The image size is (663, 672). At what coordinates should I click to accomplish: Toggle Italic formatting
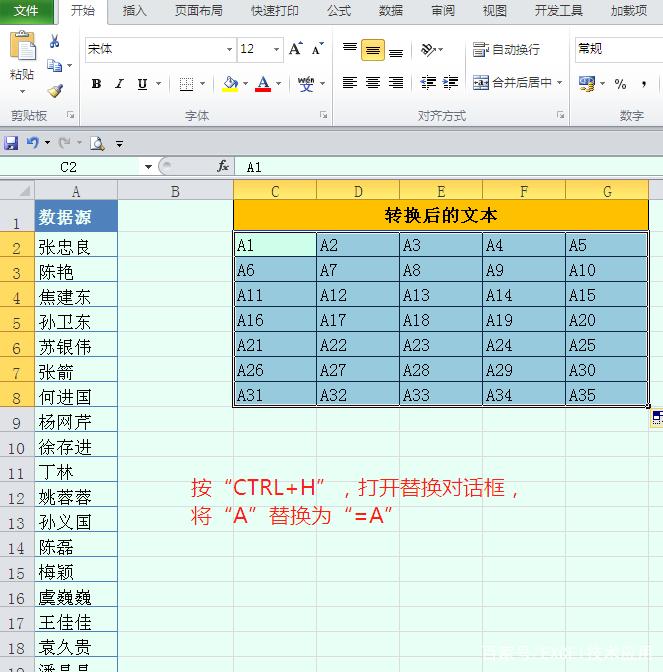pyautogui.click(x=120, y=84)
